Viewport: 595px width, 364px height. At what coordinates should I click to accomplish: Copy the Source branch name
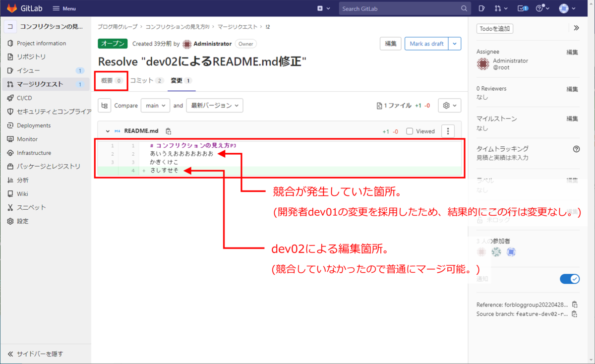[575, 314]
